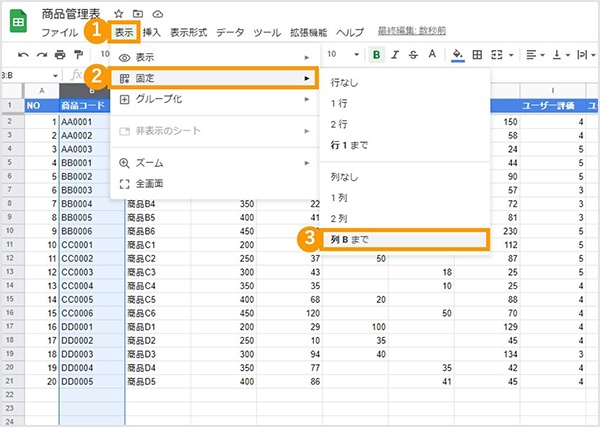Screen dimensions: 600x427
Task: Click the ユーザー評価 header cell
Action: [x=553, y=106]
